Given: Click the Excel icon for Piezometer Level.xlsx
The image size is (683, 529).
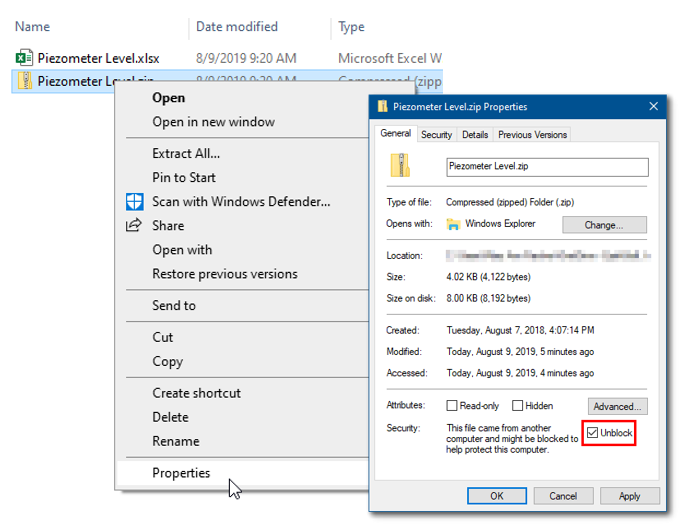Looking at the screenshot, I should pos(25,58).
